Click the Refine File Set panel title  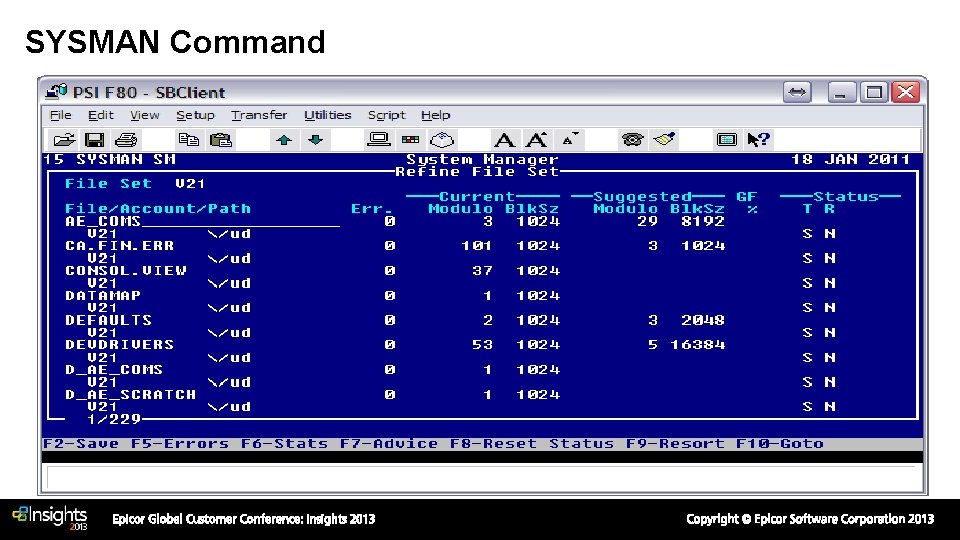pos(477,171)
